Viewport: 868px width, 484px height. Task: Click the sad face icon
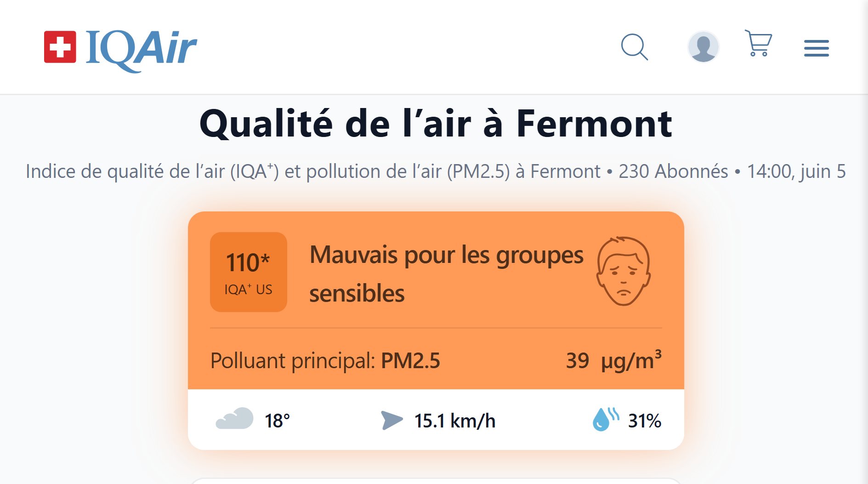point(624,271)
